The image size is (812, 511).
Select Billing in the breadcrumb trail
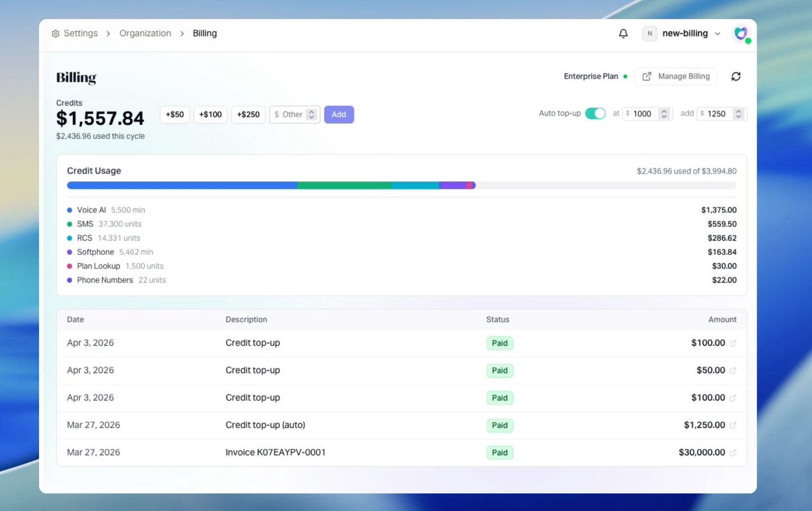204,33
